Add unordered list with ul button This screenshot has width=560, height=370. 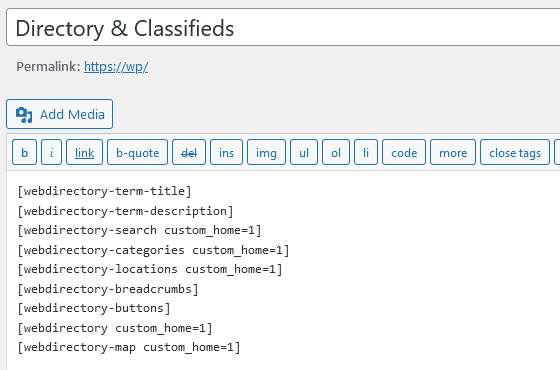click(304, 152)
